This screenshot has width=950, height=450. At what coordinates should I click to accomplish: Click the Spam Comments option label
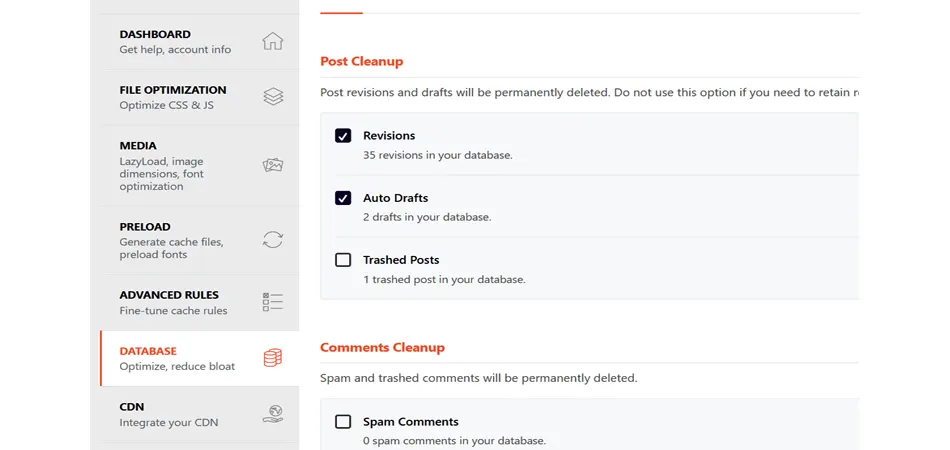(x=411, y=422)
